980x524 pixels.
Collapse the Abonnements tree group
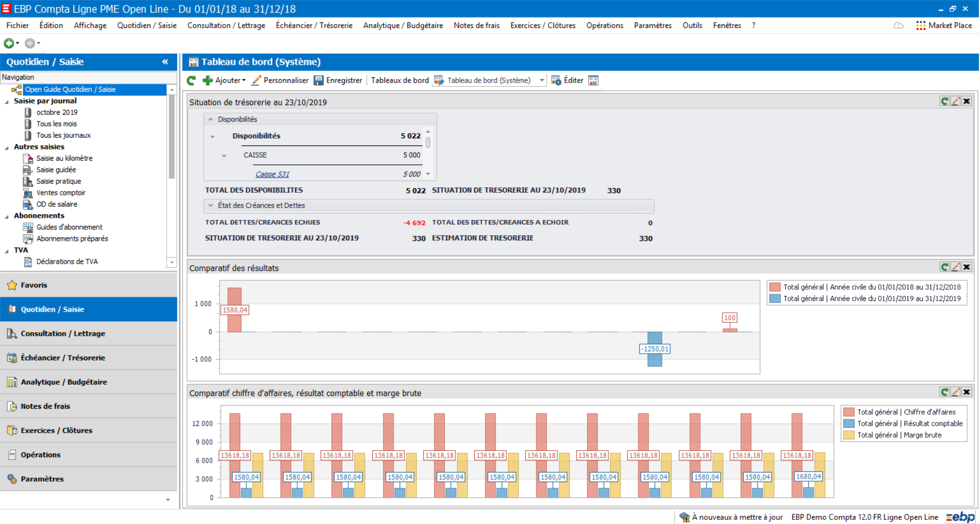pos(7,216)
